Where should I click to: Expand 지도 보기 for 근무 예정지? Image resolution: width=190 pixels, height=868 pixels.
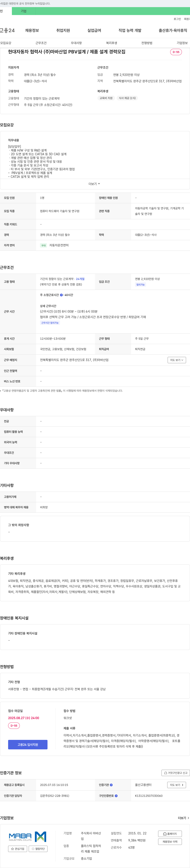coord(177,360)
